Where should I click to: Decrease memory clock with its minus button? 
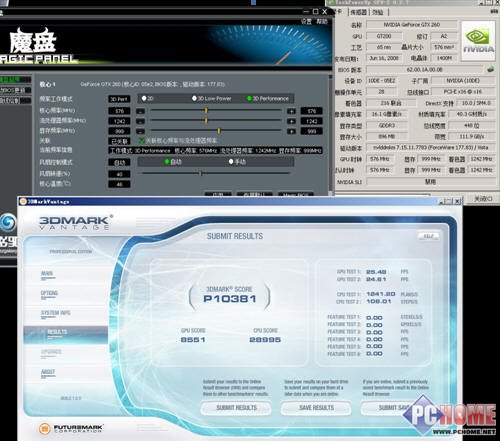141,131
